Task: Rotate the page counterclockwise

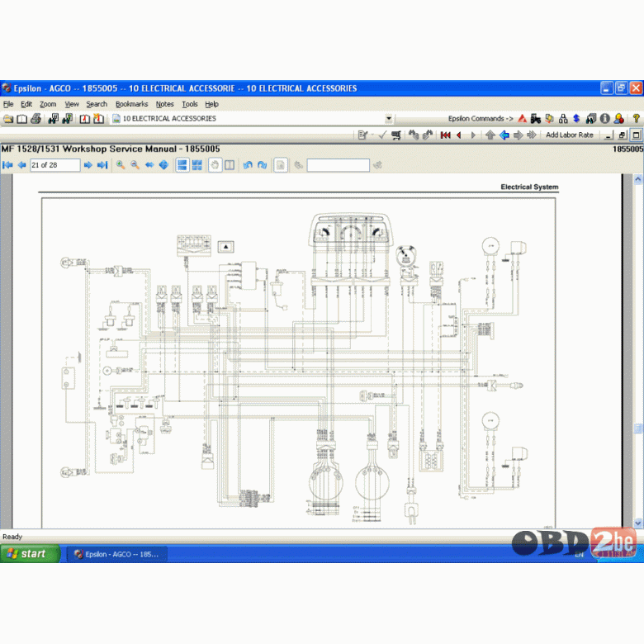Action: coord(248,165)
